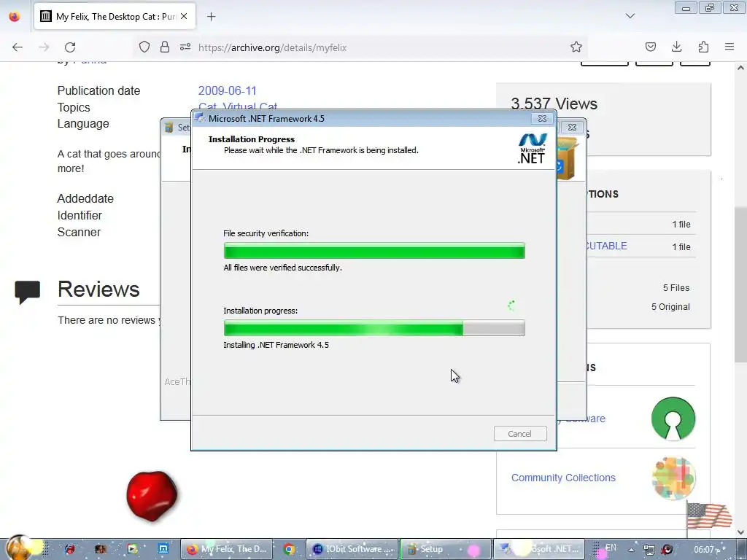This screenshot has width=747, height=560.
Task: Click the scroll up arrow of the page scrollbar
Action: click(x=740, y=68)
